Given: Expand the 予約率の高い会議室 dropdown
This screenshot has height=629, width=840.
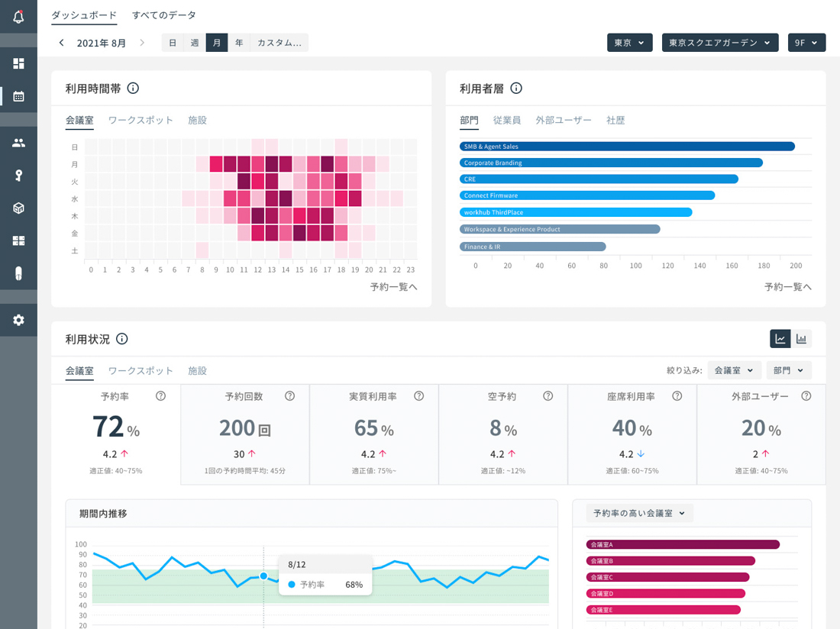Looking at the screenshot, I should coord(639,513).
